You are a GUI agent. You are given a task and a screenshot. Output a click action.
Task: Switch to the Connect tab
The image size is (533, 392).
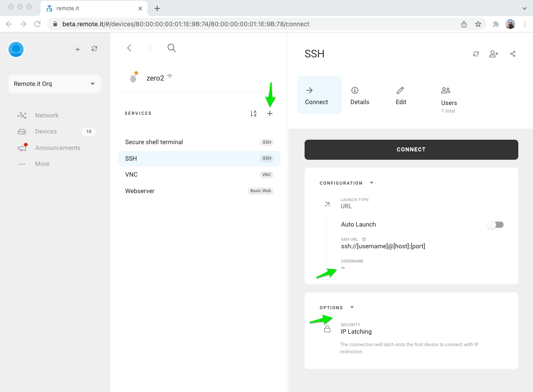point(319,95)
